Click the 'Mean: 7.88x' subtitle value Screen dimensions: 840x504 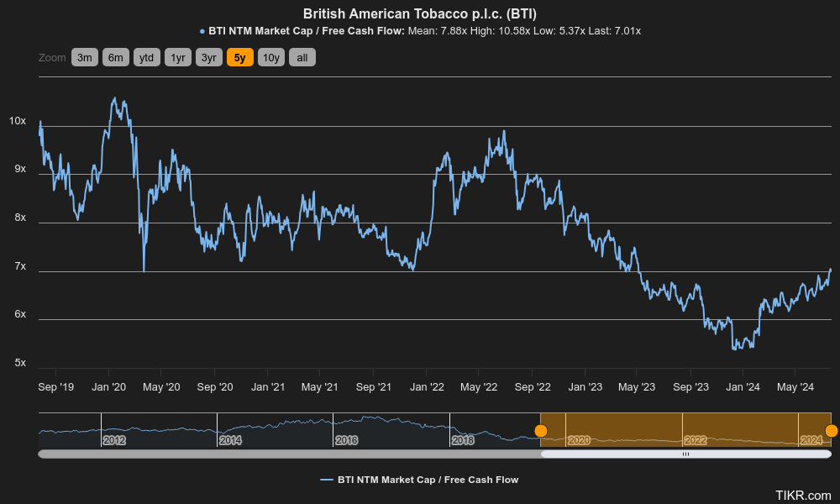438,31
